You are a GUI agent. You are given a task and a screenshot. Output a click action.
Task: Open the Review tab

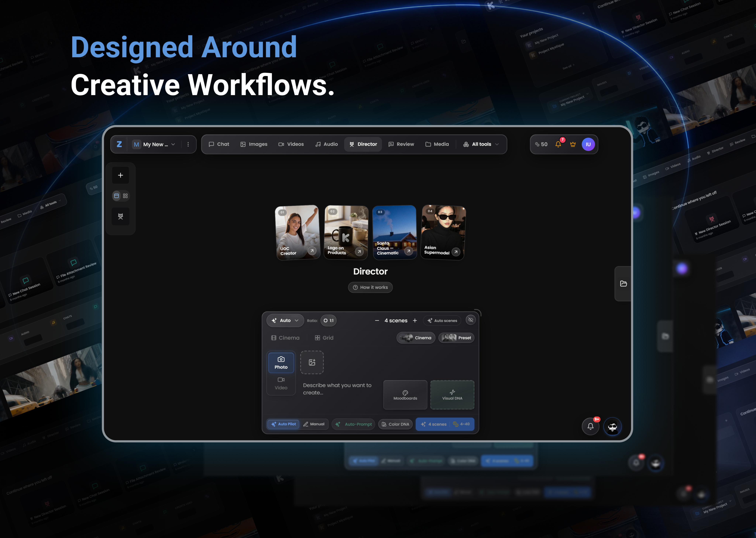[401, 144]
